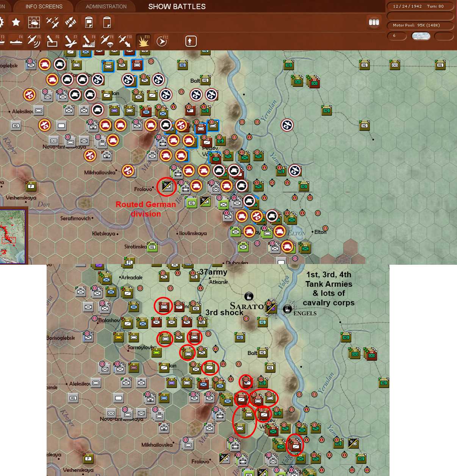
Task: Click the factory icon above Saratov
Action: pyautogui.click(x=249, y=296)
